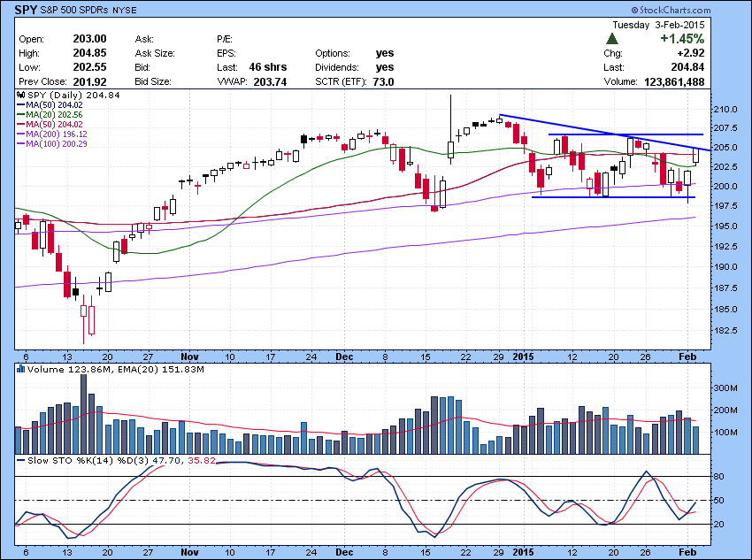Click the 'P/E:' label
The width and height of the screenshot is (752, 560).
[x=225, y=39]
